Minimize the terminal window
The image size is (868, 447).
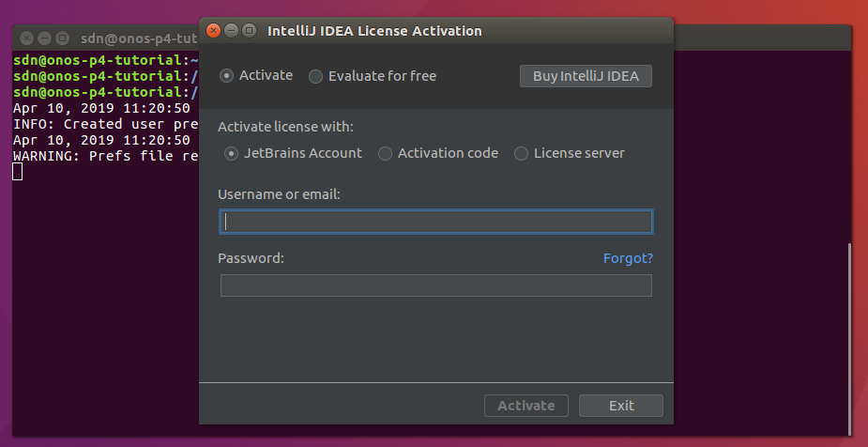pos(45,39)
